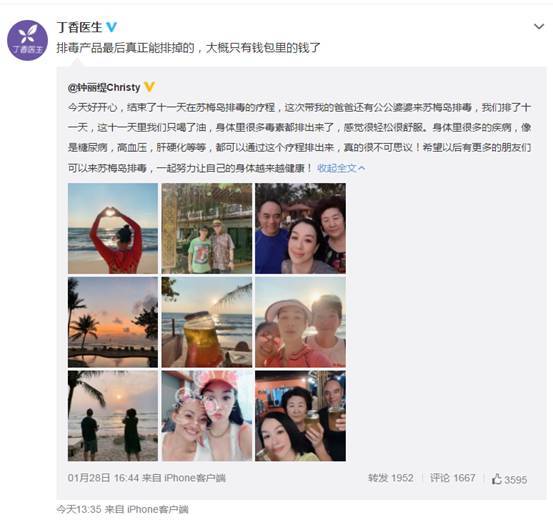
Task: Open the 丁香医生 purple profile avatar
Action: click(x=28, y=41)
